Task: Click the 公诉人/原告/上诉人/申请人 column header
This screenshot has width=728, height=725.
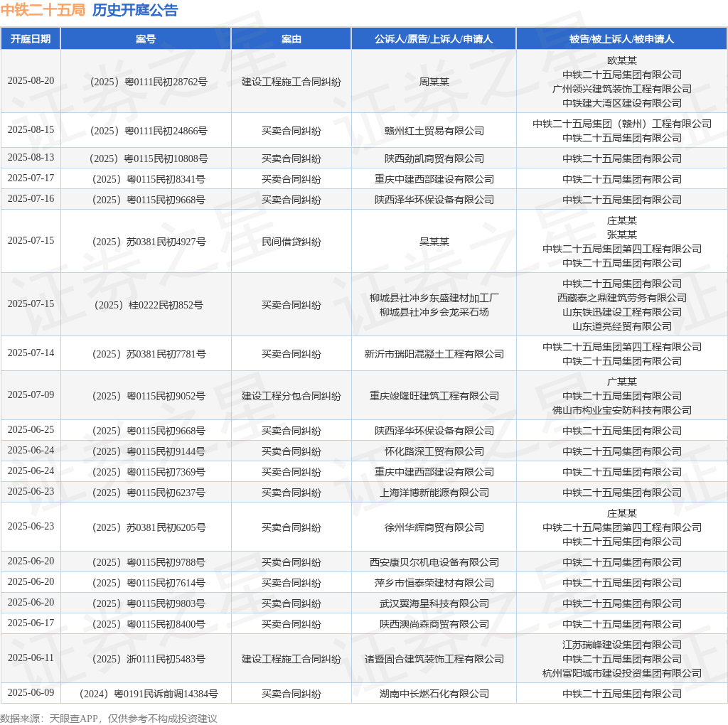Action: coord(434,39)
